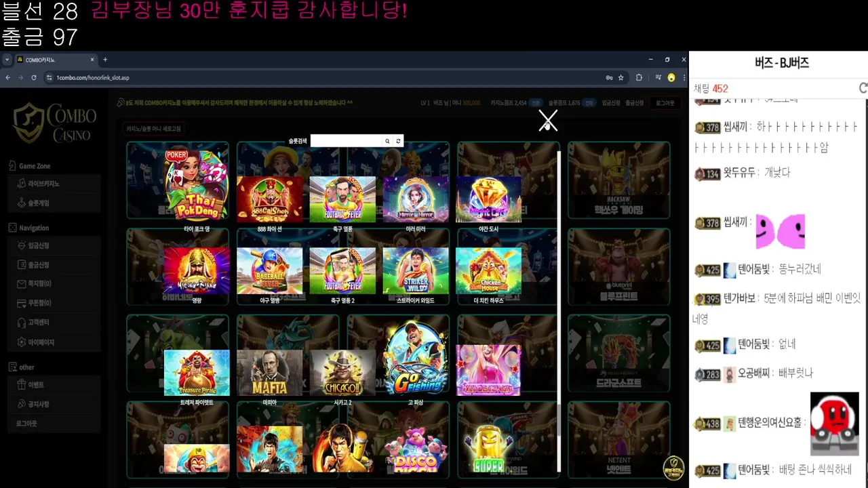The height and width of the screenshot is (488, 868).
Task: Open Football Fever 2 (축구 열풍 2)
Action: (x=342, y=270)
